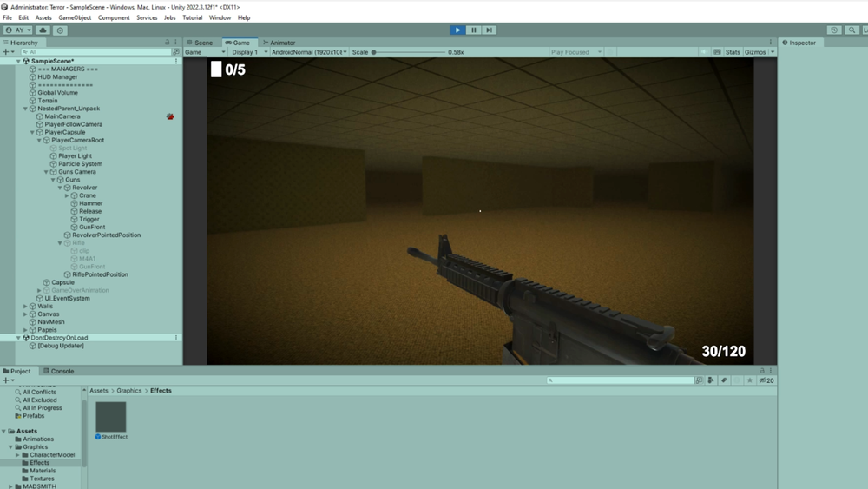Open SampleScene options kebab menu
Image resolution: width=868 pixels, height=489 pixels.
tap(176, 61)
